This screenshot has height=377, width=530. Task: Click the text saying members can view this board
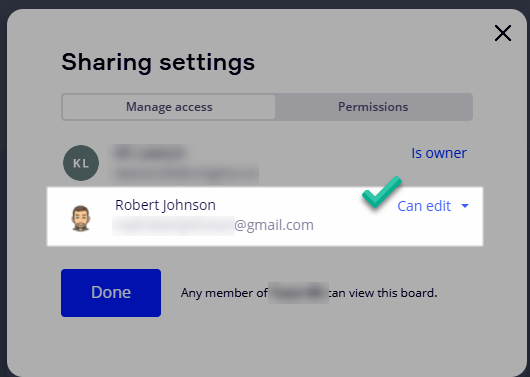309,293
